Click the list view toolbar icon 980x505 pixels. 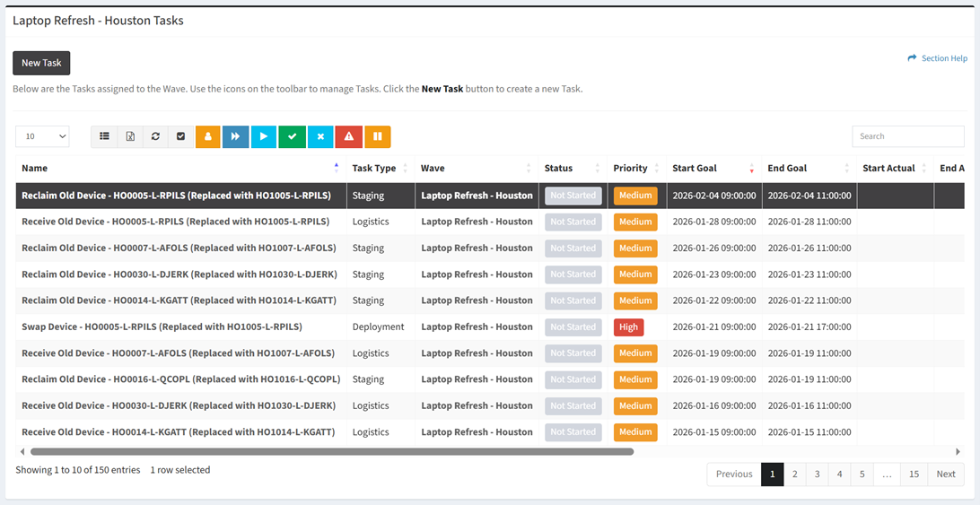[x=104, y=136]
